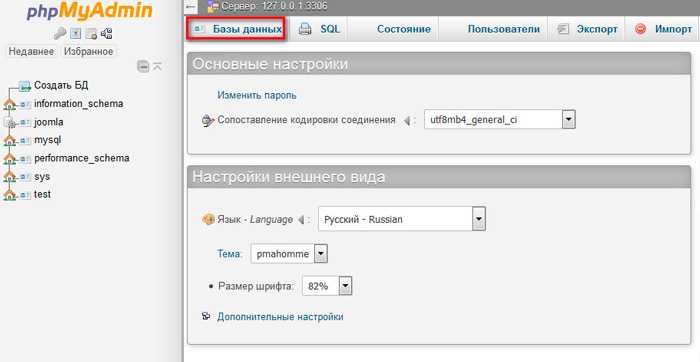Click the Изменить пароль link

click(257, 95)
